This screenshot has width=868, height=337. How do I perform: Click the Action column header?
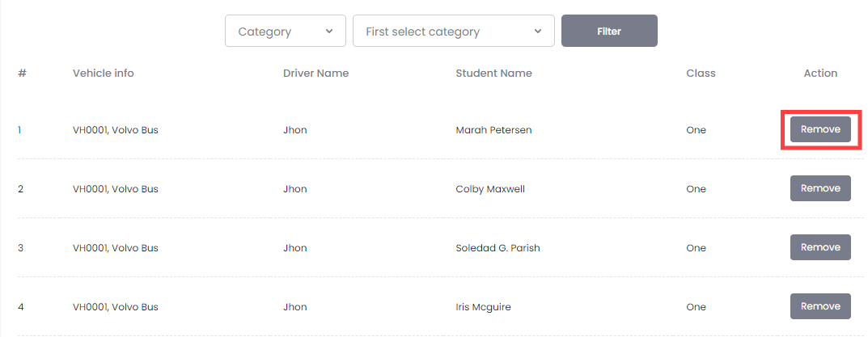pyautogui.click(x=820, y=74)
